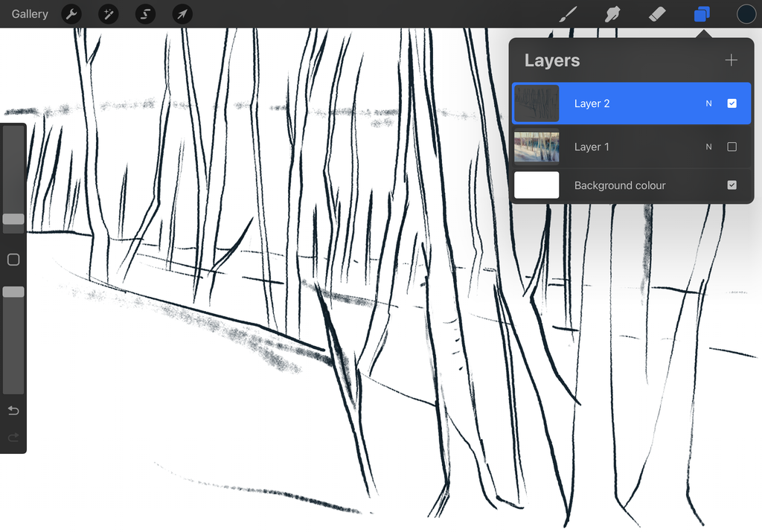Open the Adjustments magic wand menu
Screen dimensions: 762x532
pos(108,13)
